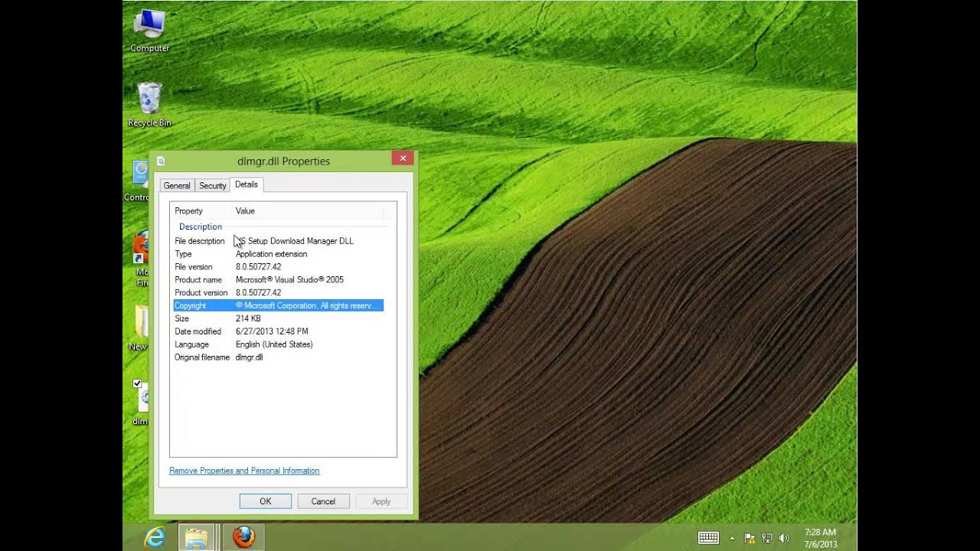The width and height of the screenshot is (980, 551).
Task: Open the Computer desktop icon
Action: tap(149, 31)
